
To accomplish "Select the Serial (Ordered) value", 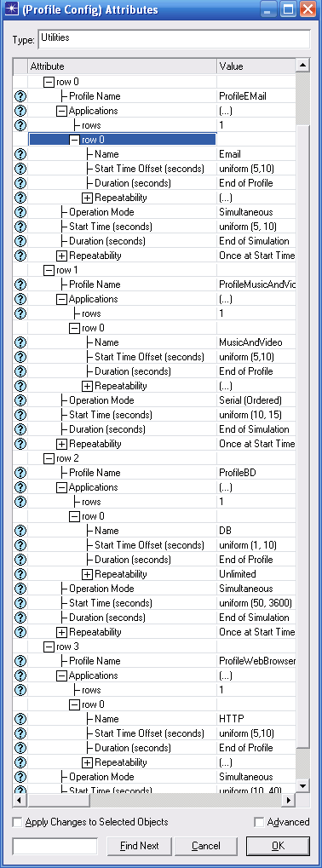I will [x=256, y=400].
